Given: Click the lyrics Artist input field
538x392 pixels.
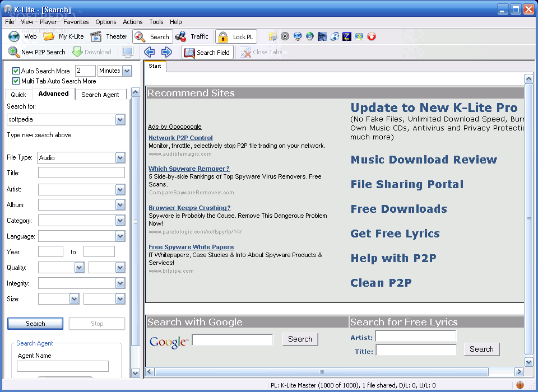Looking at the screenshot, I should coord(416,336).
